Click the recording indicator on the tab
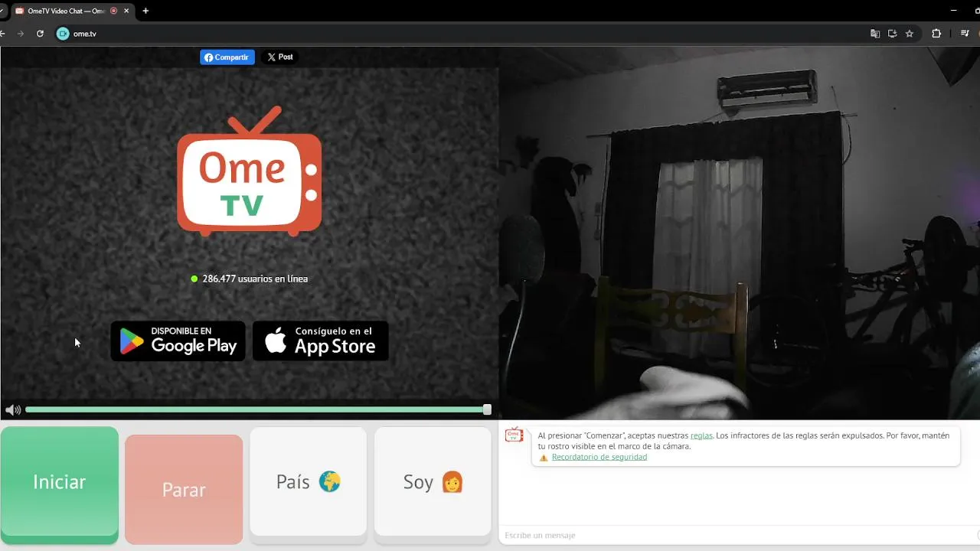This screenshot has height=551, width=980. click(x=114, y=11)
